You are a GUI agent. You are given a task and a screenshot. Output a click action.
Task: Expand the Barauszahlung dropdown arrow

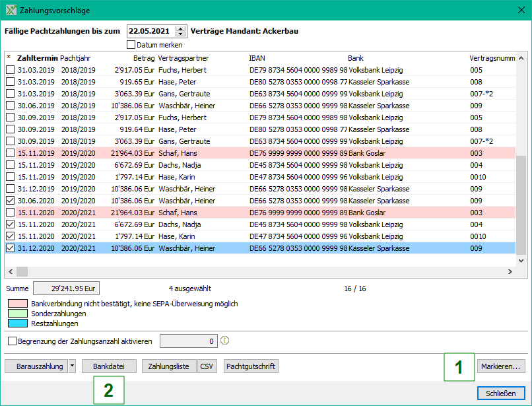(x=72, y=366)
